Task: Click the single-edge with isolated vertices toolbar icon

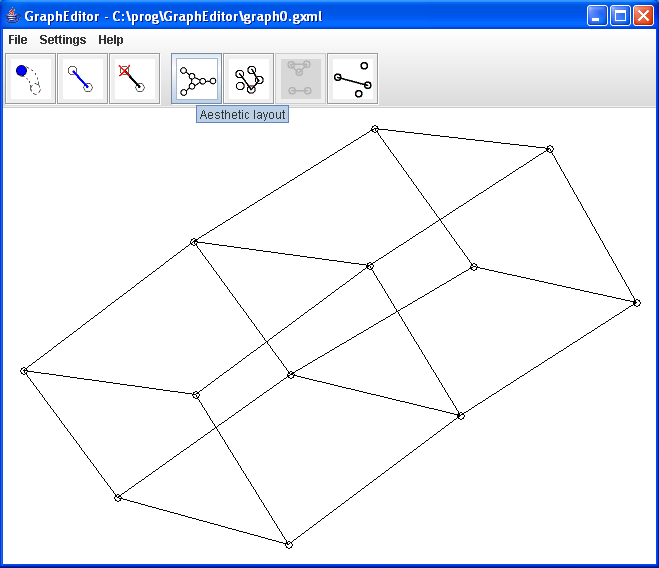Action: [x=353, y=79]
